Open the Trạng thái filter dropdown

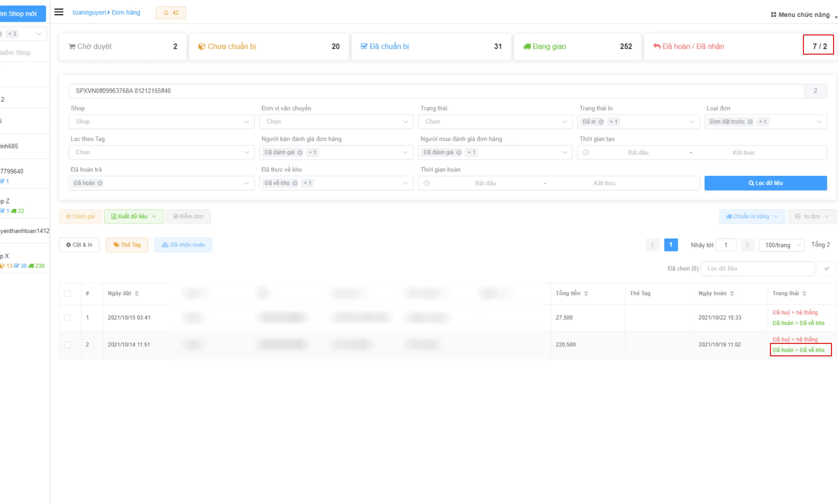(x=495, y=122)
